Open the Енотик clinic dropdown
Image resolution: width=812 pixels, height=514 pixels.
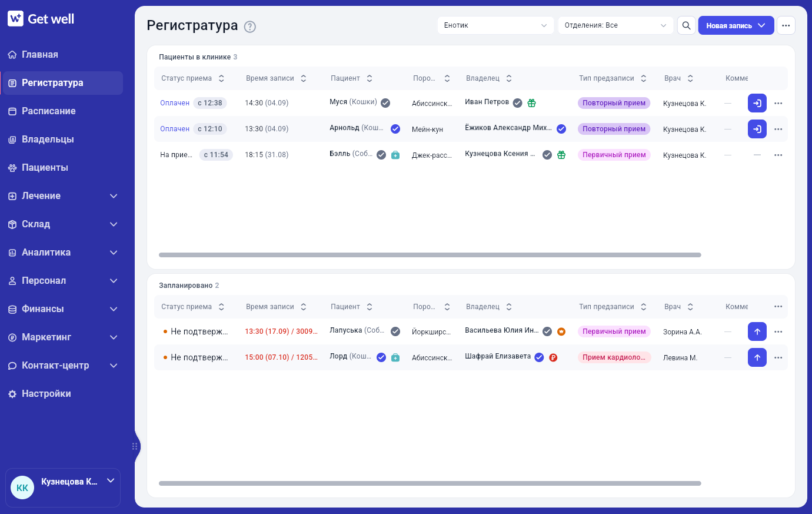click(x=495, y=25)
